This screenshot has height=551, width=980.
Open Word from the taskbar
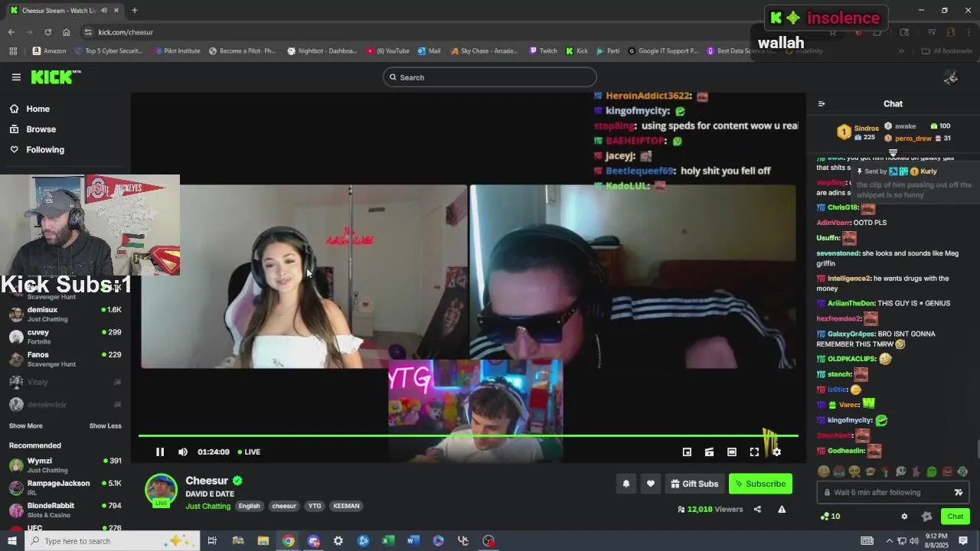pyautogui.click(x=413, y=541)
